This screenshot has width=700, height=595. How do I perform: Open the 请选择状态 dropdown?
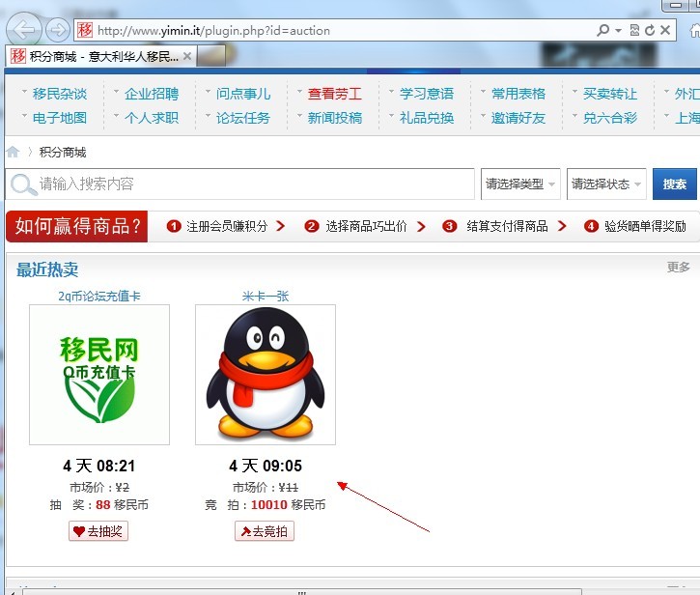606,184
